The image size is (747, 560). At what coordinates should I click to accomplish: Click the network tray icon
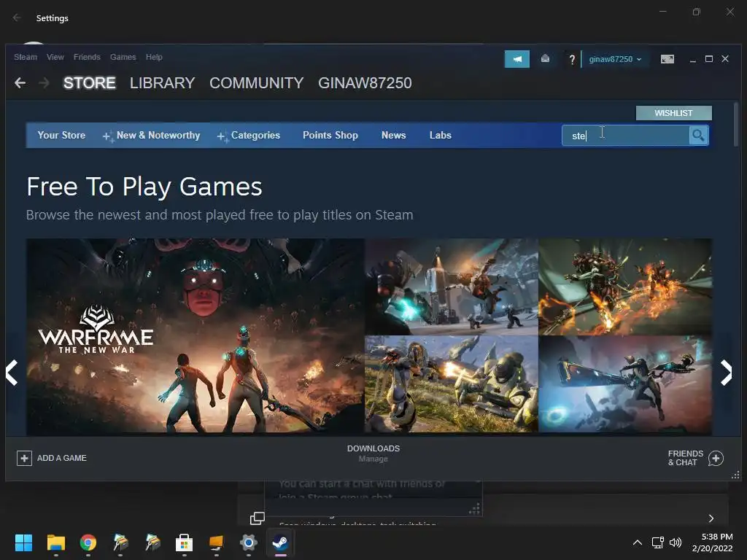658,542
